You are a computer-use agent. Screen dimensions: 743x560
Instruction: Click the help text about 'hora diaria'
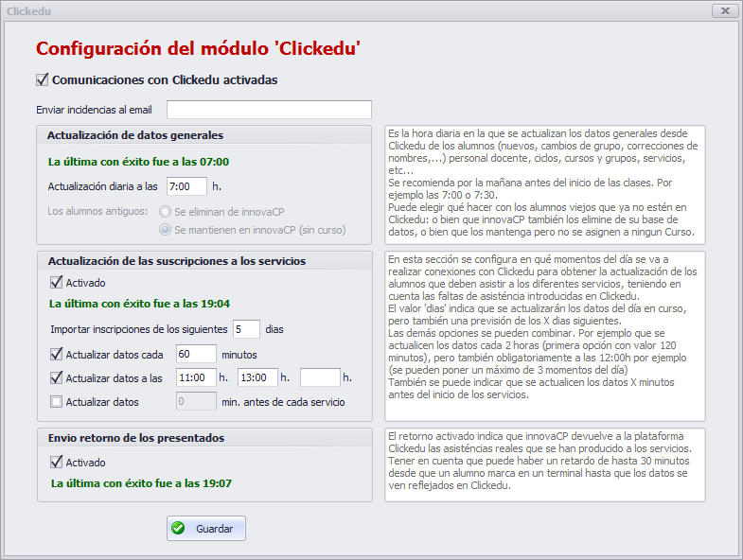[545, 184]
